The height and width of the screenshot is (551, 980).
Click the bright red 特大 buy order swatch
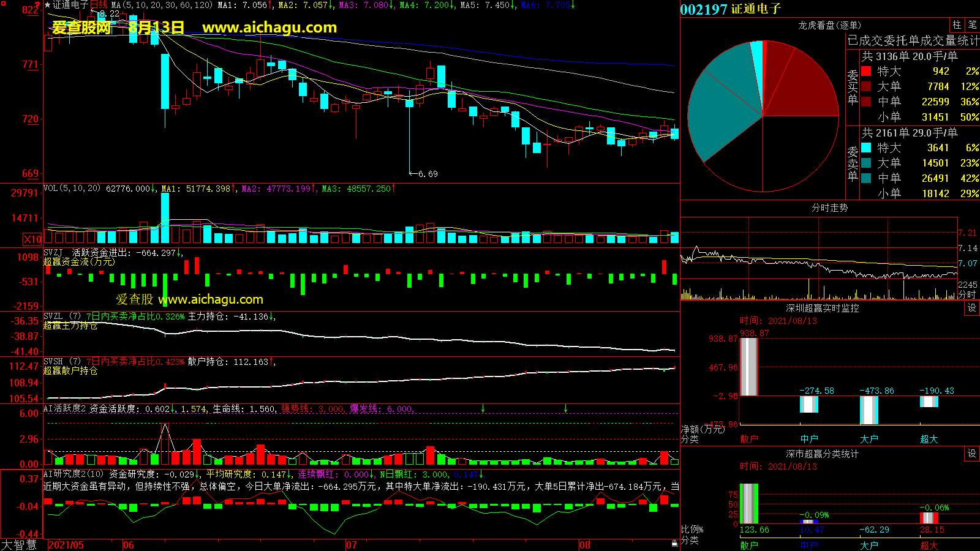[866, 71]
